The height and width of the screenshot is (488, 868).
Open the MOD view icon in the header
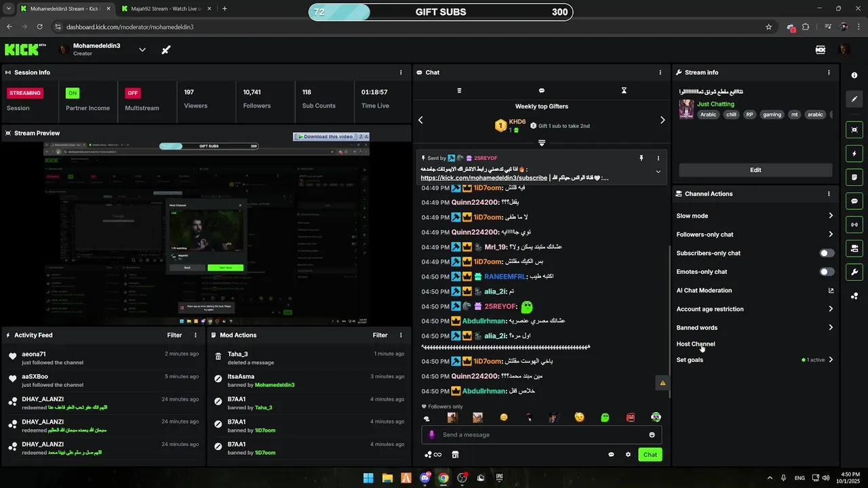[x=820, y=49]
